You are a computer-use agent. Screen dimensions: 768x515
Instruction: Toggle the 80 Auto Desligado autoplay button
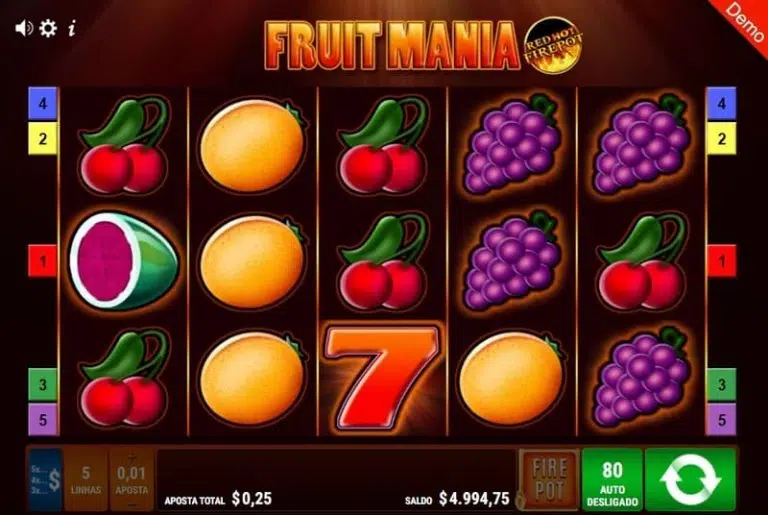click(x=612, y=480)
